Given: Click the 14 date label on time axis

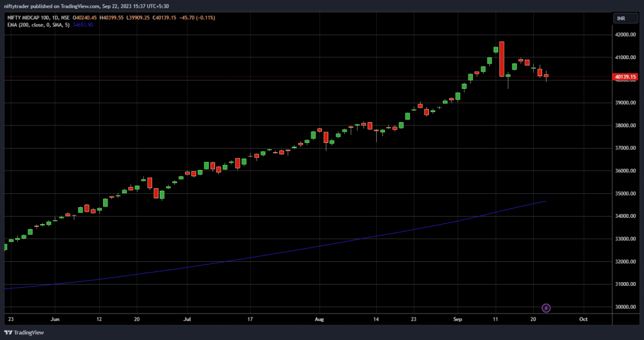Looking at the screenshot, I should tap(376, 319).
